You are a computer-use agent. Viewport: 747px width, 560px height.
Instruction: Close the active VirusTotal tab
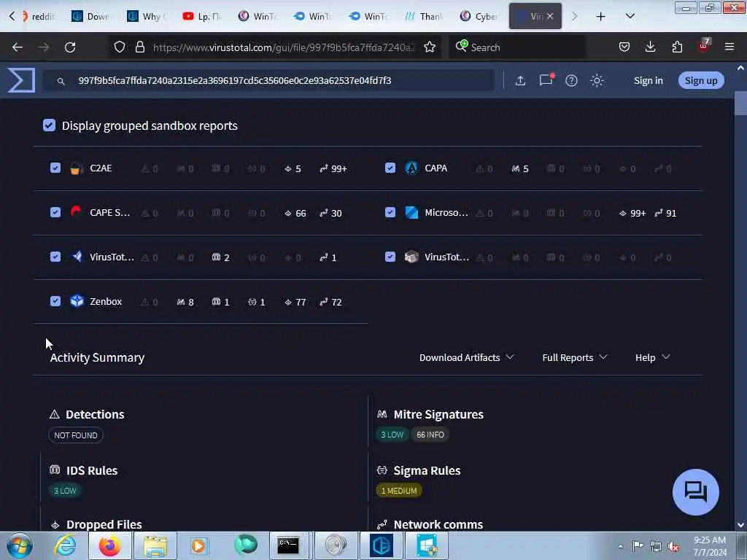(550, 16)
